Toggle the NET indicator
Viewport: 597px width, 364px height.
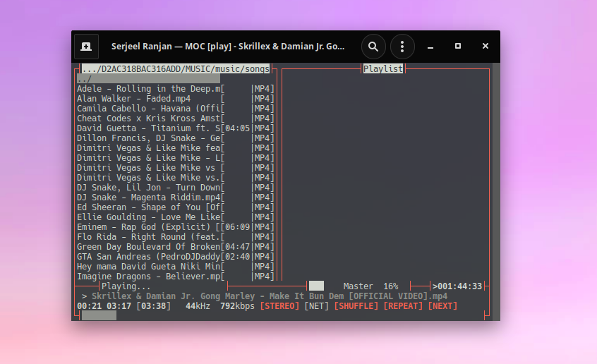click(x=316, y=306)
